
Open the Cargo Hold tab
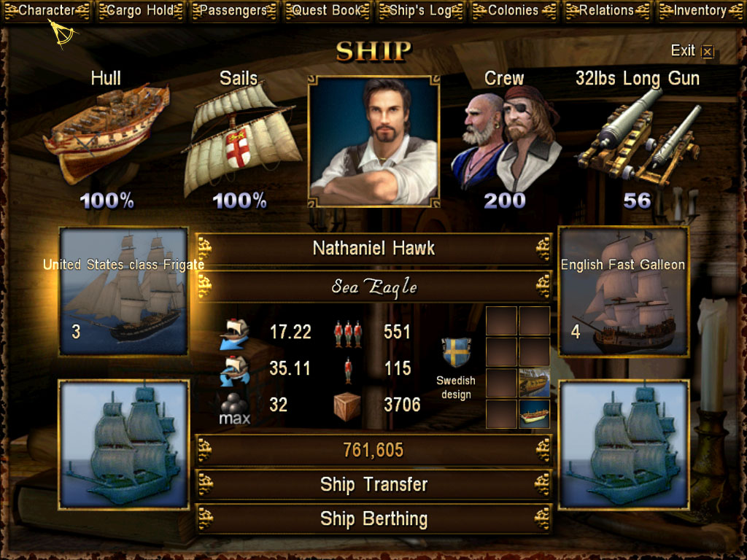[x=140, y=10]
